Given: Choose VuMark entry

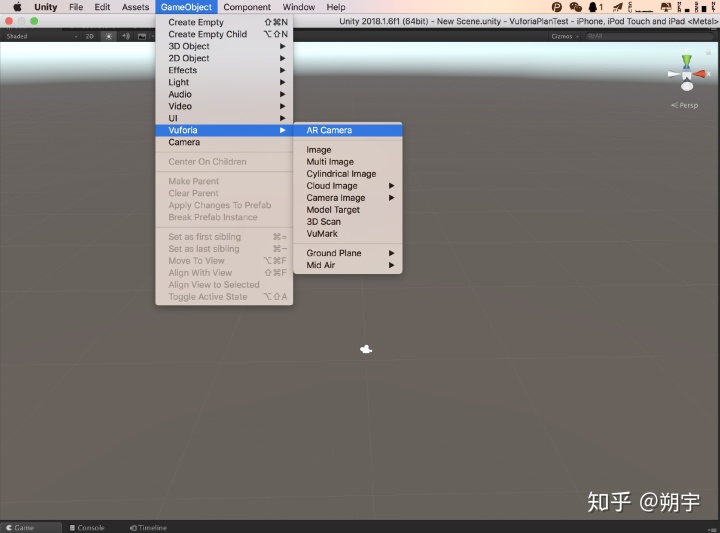Looking at the screenshot, I should click(x=348, y=234).
